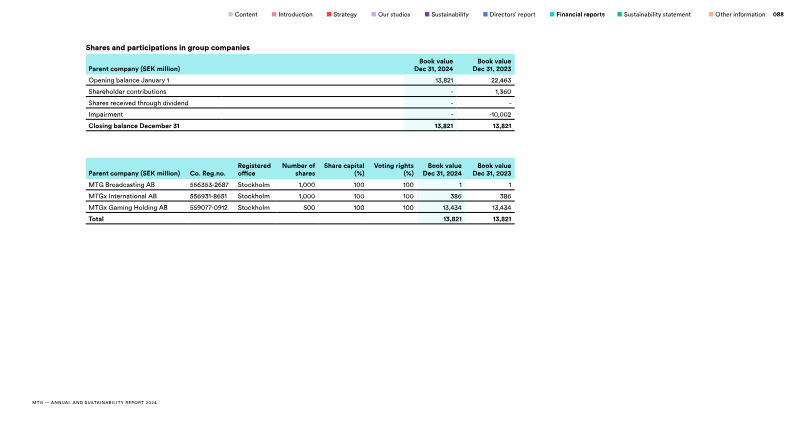Click the red square beside Strategy
This screenshot has width=800, height=426.
point(329,15)
